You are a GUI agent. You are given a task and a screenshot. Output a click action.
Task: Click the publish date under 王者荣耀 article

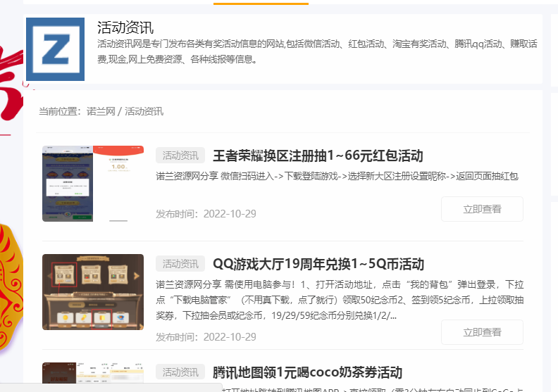(x=206, y=214)
